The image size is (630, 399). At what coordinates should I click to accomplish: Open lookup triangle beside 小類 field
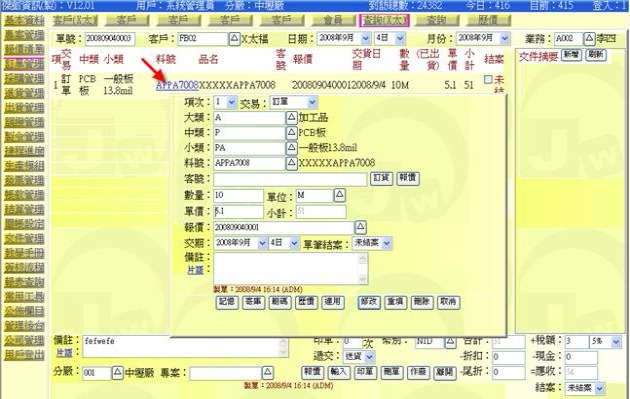point(291,148)
